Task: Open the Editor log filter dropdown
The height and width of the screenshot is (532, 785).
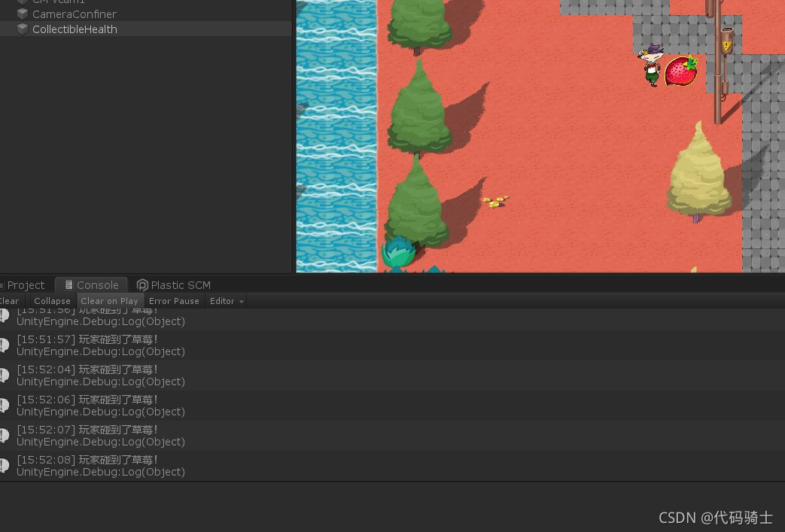Action: pyautogui.click(x=225, y=300)
